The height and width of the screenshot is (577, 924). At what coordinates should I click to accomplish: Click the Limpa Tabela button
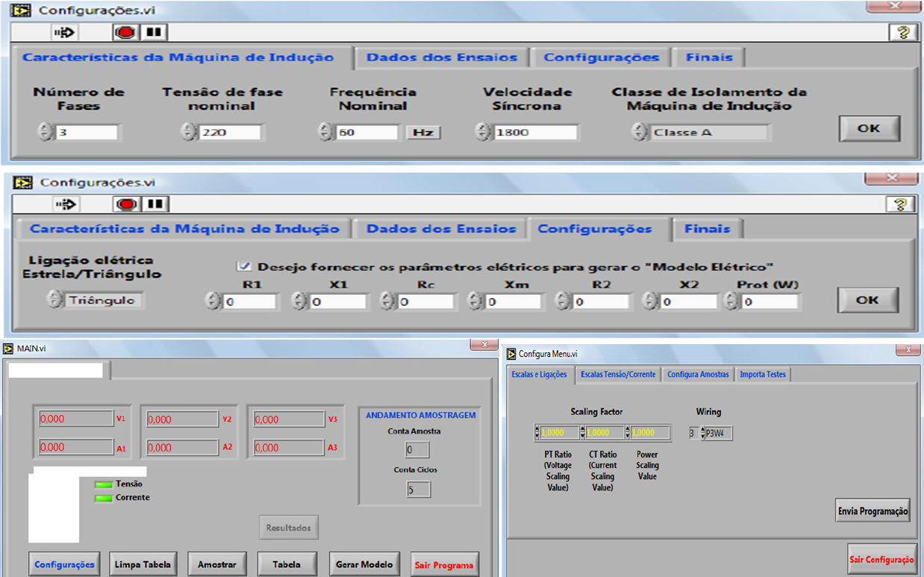pyautogui.click(x=143, y=564)
